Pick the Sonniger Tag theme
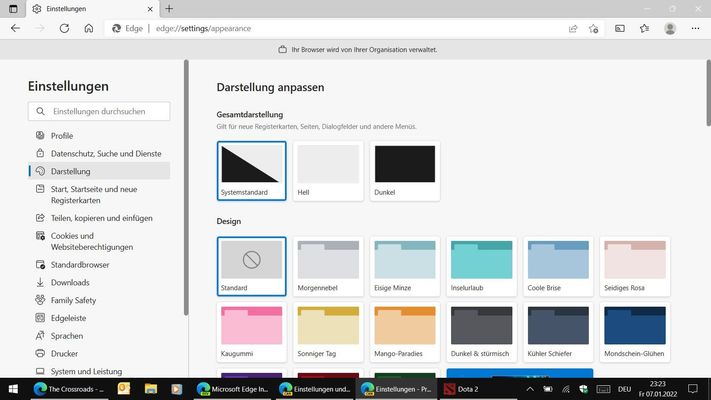Screen dimensions: 711x400 tap(328, 332)
